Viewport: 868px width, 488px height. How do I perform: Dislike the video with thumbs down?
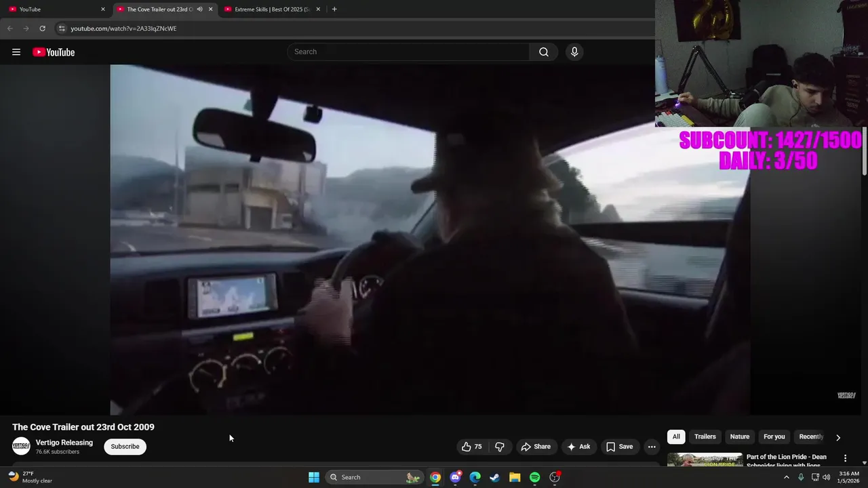[500, 447]
